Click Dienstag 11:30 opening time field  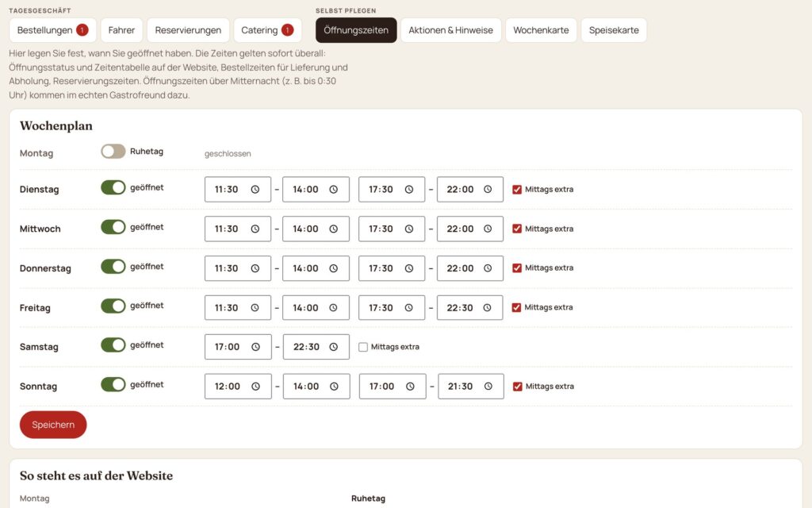pyautogui.click(x=238, y=189)
